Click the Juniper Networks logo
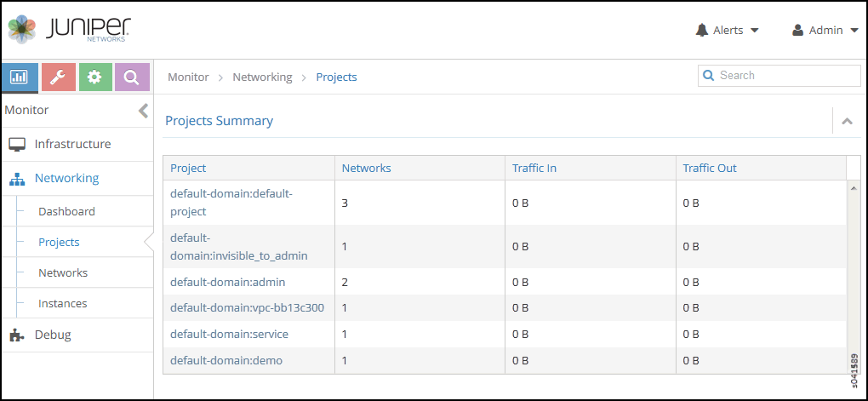Screen dimensions: 868x401 pos(70,30)
